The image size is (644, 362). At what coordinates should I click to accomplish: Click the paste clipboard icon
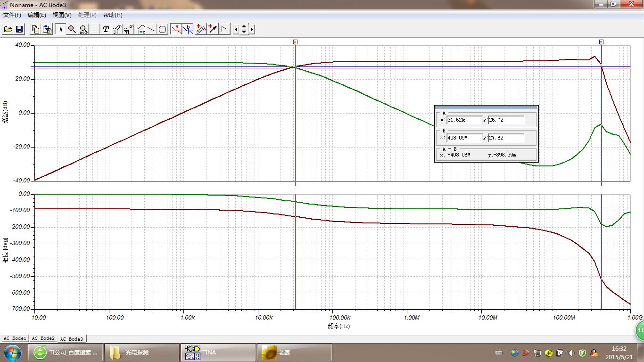[x=47, y=29]
